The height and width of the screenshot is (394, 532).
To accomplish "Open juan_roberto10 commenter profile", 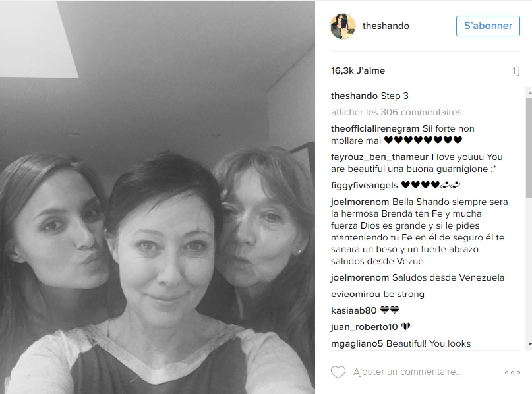I will click(x=364, y=327).
